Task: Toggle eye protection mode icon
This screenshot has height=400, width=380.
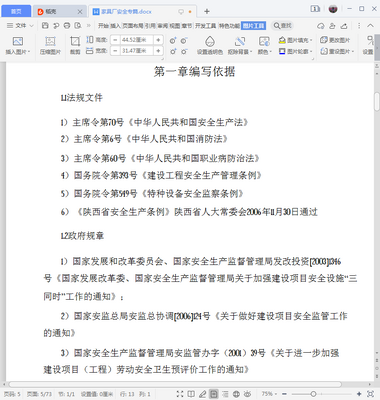Action: [x=248, y=394]
